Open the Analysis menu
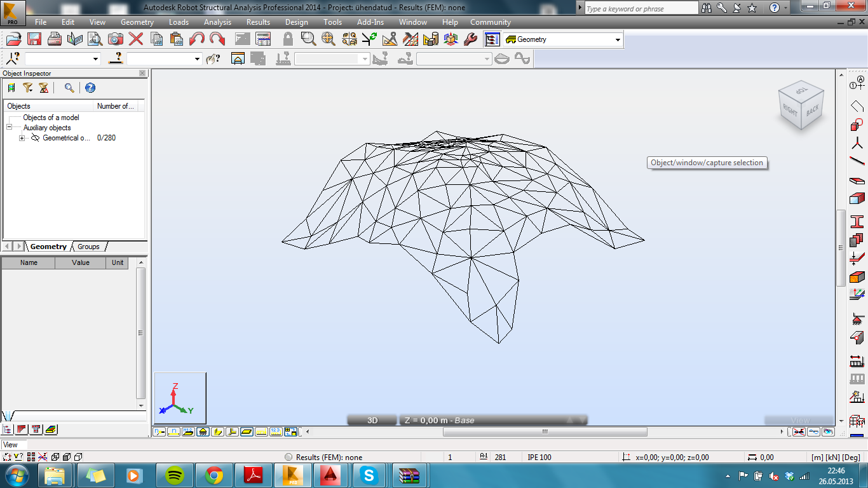Screen dimensions: 868x488 (x=217, y=22)
